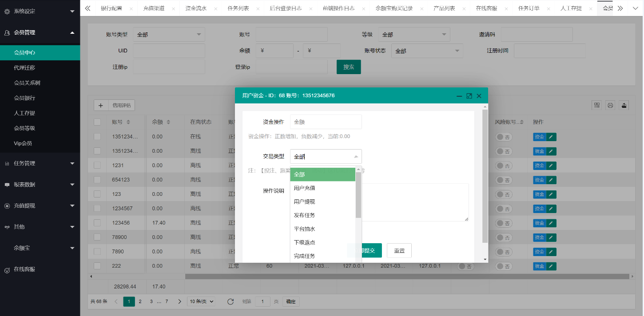
Task: Check the row checkbox for account 1231
Action: [x=97, y=166]
